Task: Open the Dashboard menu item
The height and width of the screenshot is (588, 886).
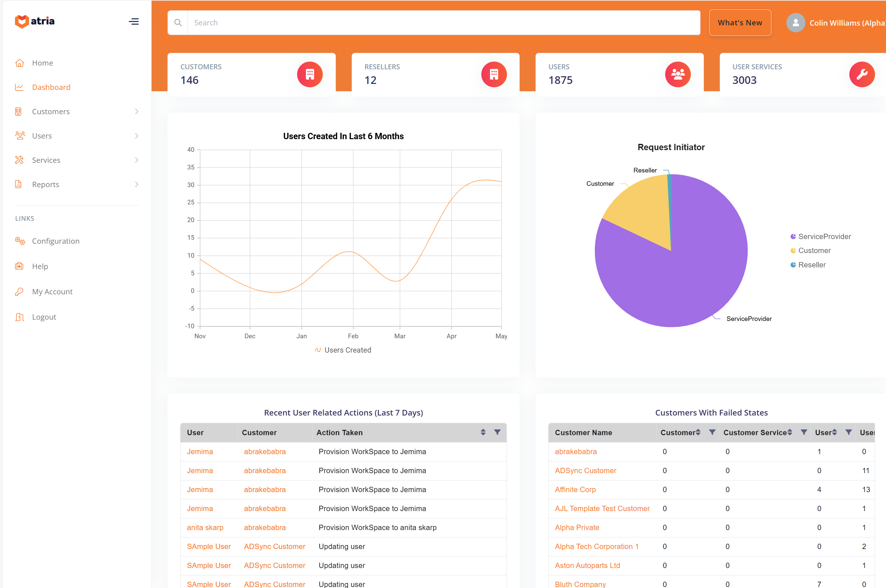Action: point(51,87)
